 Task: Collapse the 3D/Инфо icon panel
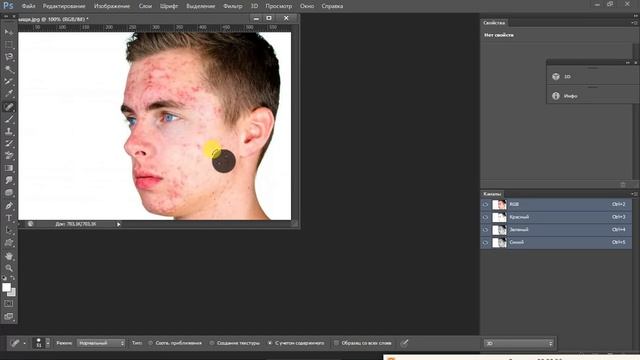(x=628, y=62)
